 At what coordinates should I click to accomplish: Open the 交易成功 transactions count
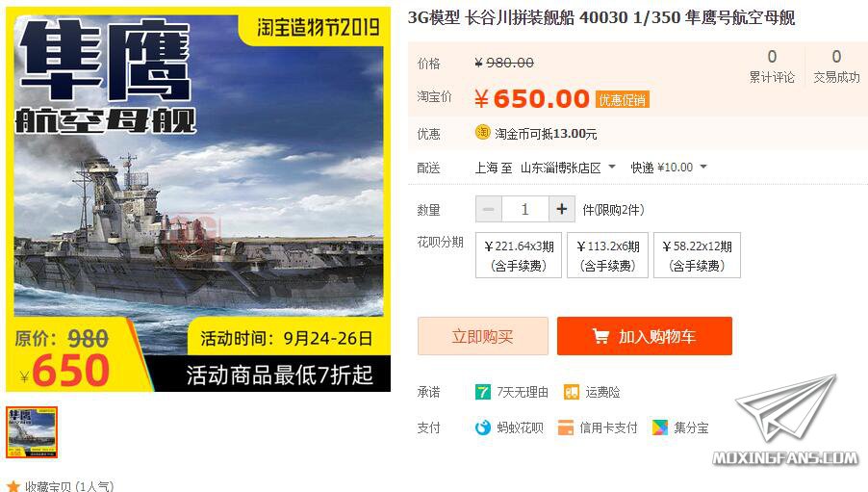point(836,66)
